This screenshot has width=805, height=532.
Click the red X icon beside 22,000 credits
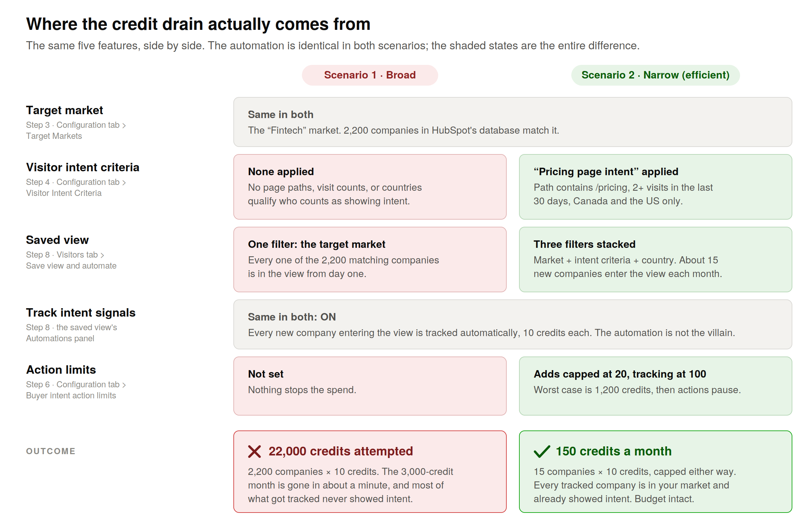[254, 452]
